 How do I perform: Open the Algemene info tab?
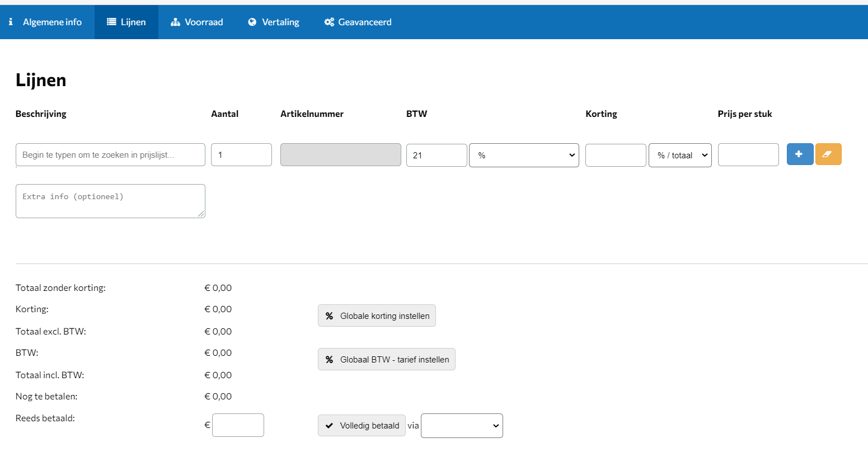point(46,22)
